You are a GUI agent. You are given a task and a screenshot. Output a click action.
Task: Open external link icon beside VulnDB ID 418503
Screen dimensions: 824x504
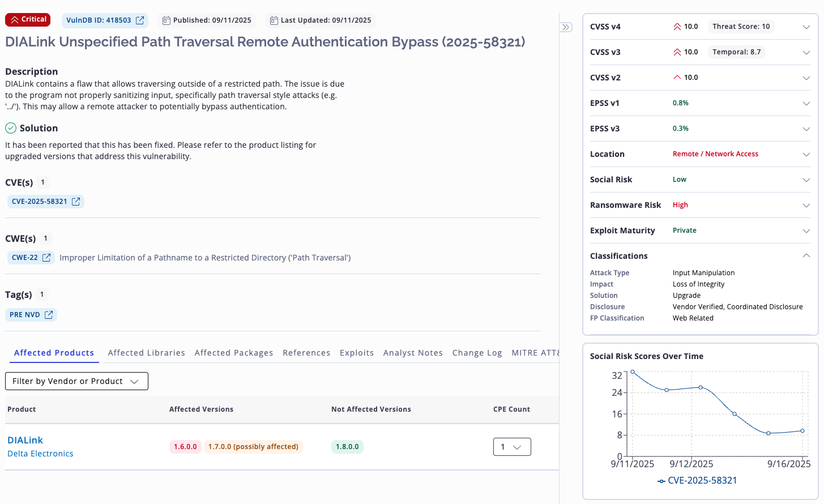[140, 20]
